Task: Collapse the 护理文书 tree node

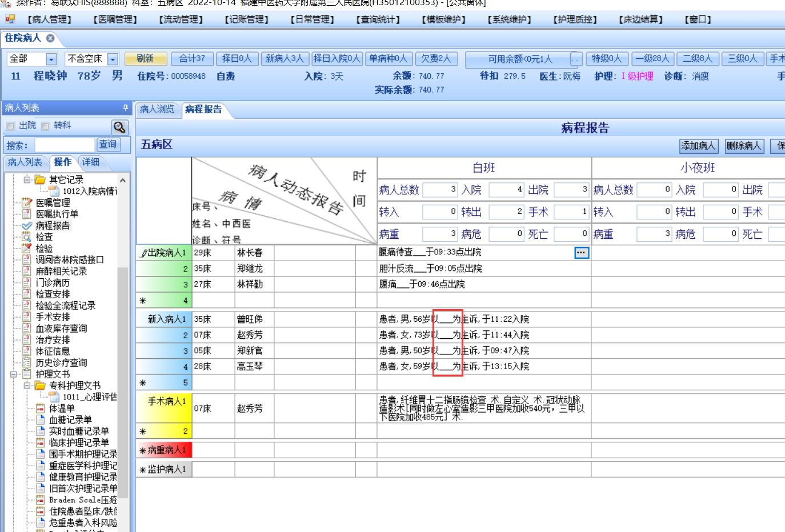Action: [x=13, y=374]
